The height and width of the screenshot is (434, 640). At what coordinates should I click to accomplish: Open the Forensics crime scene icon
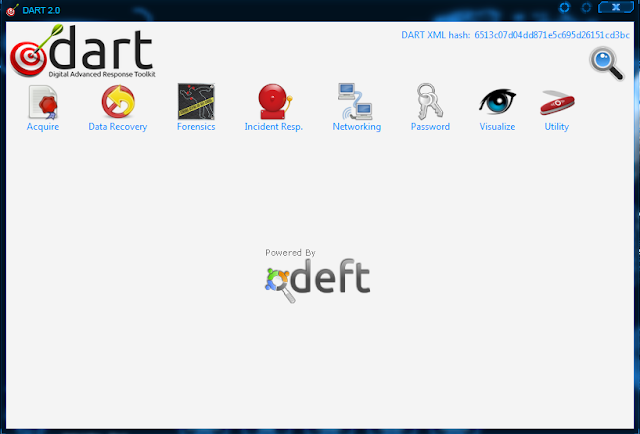click(x=196, y=102)
